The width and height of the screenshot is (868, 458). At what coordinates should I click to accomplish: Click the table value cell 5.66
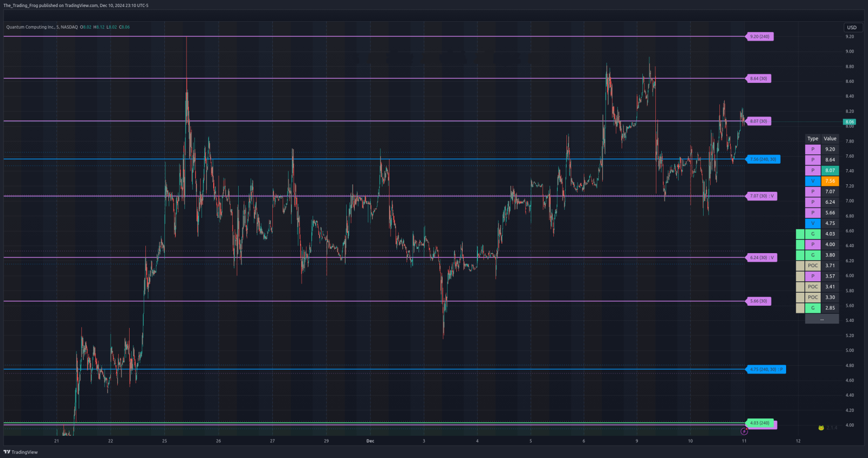tap(830, 213)
